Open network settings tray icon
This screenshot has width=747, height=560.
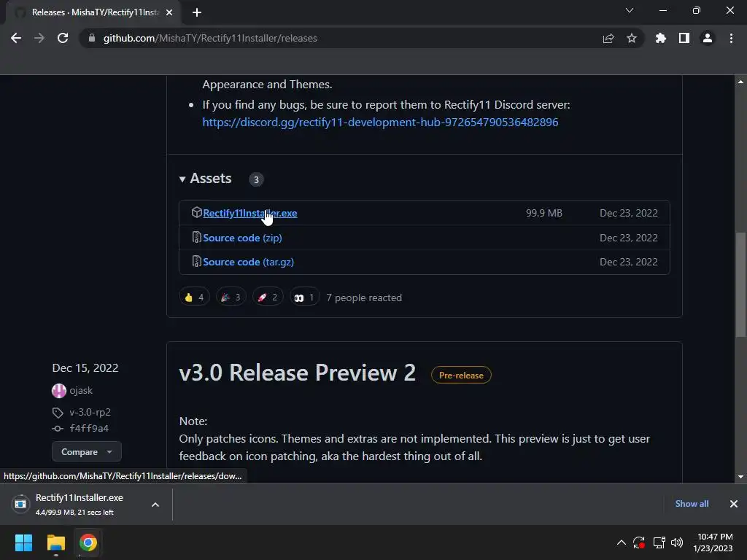pyautogui.click(x=659, y=542)
